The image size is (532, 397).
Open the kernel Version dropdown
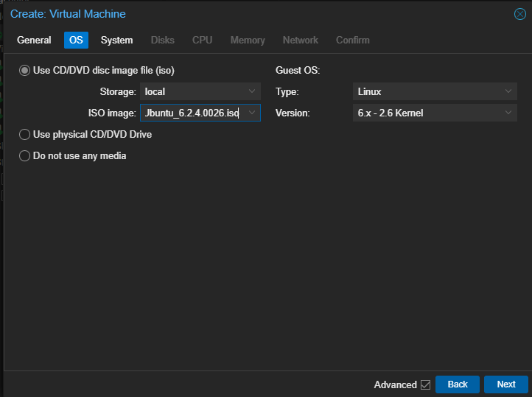pyautogui.click(x=508, y=113)
